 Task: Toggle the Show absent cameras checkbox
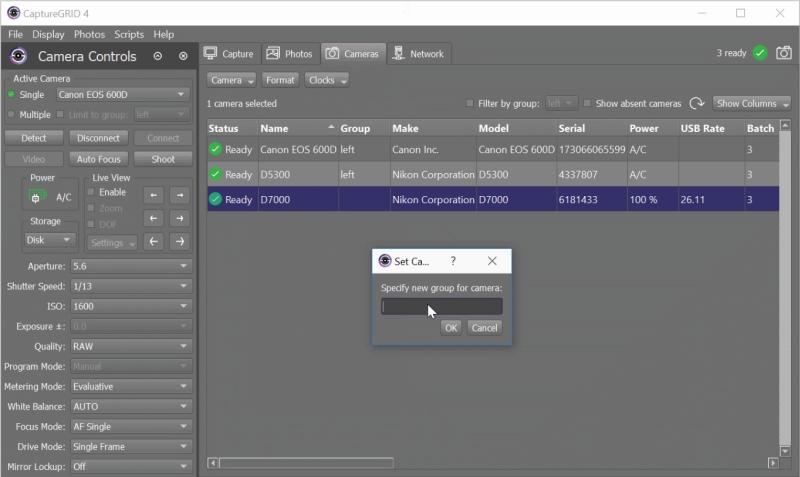pos(587,104)
